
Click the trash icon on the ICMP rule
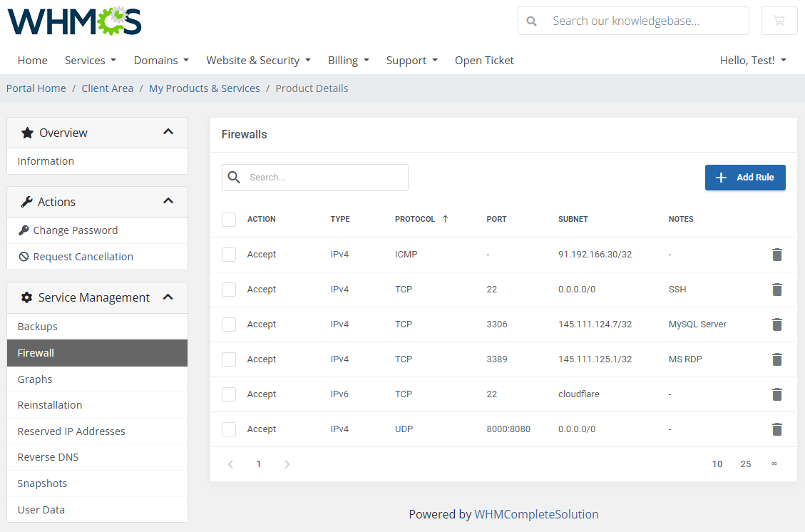[x=777, y=255]
